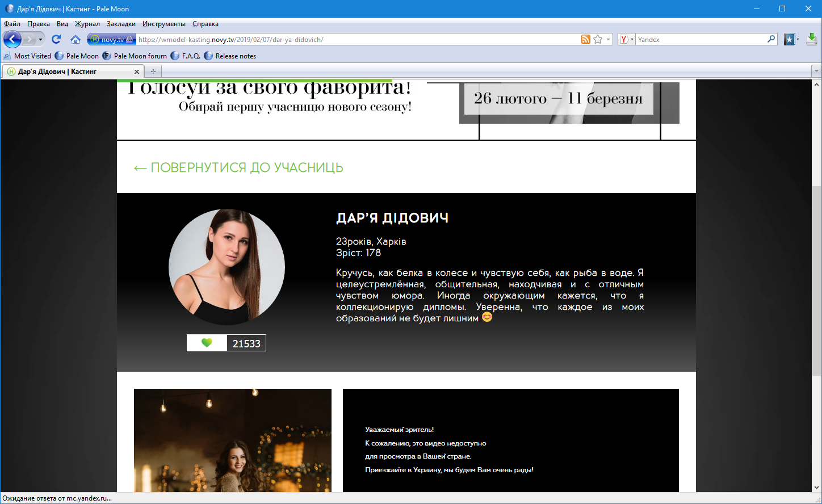Open the Bookmarks menu toolbar button
The width and height of the screenshot is (822, 504).
coord(791,39)
